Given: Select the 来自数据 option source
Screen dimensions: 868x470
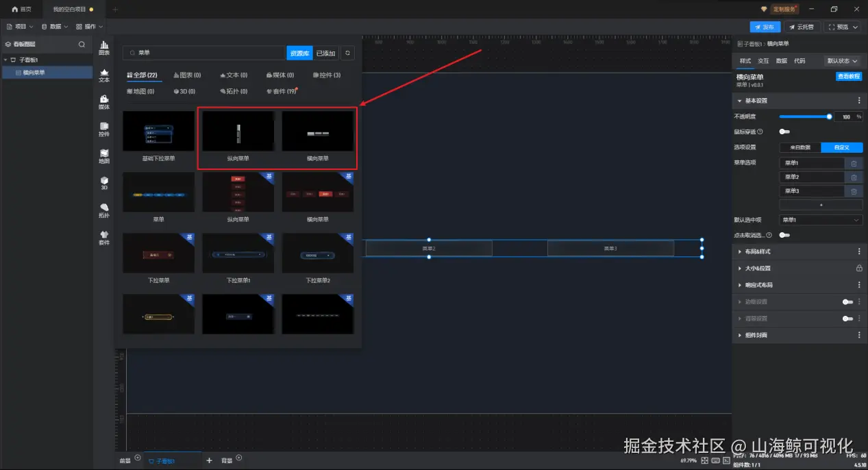Looking at the screenshot, I should [800, 147].
